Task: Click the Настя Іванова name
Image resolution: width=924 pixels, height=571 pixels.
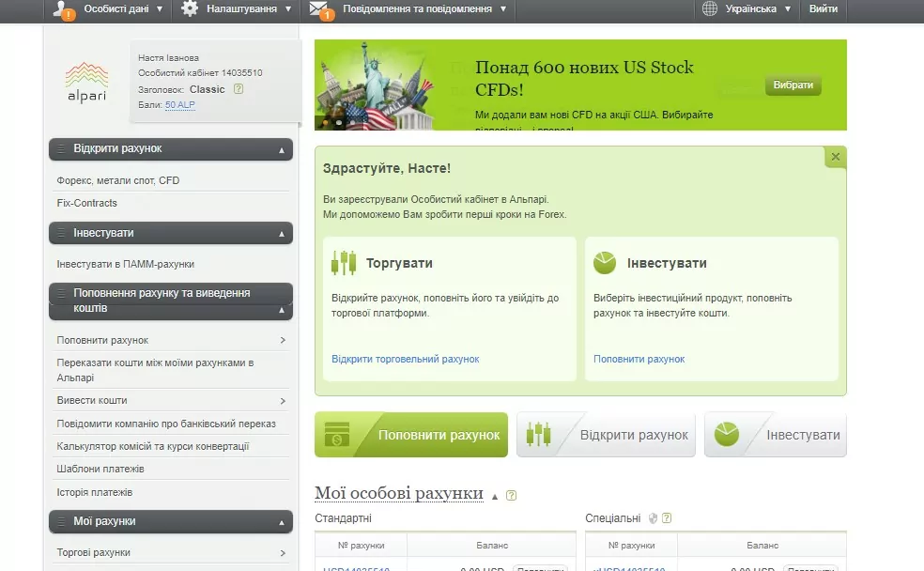Action: click(x=168, y=57)
